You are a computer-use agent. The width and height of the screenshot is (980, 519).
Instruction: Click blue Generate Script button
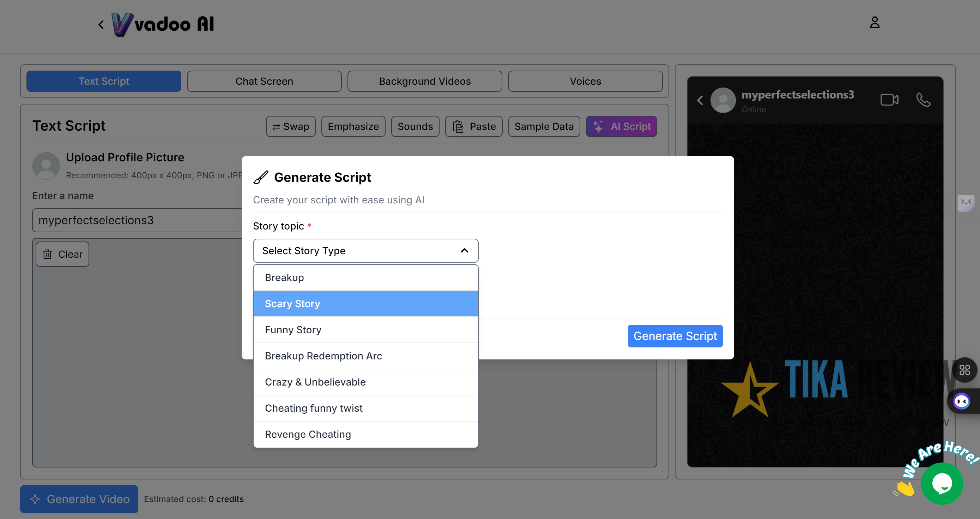click(x=675, y=336)
